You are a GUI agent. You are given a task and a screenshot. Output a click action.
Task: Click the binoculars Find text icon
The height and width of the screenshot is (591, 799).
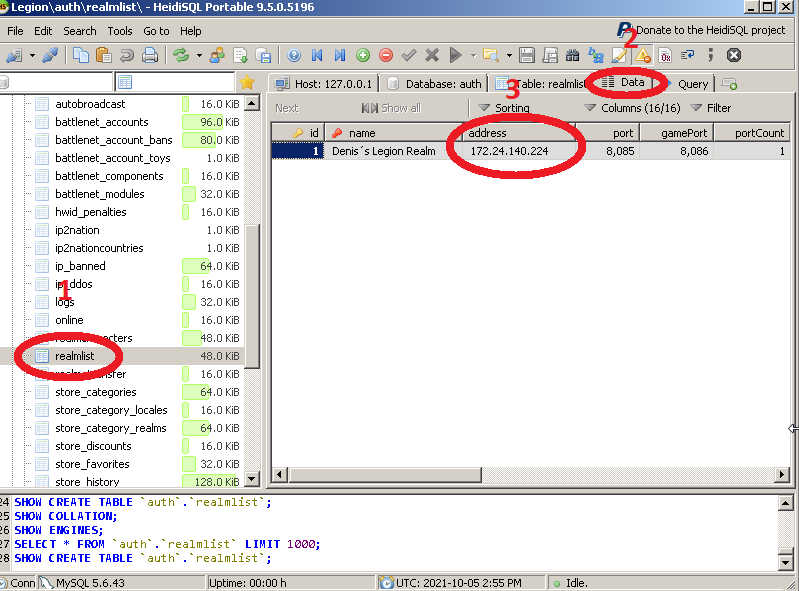click(x=572, y=56)
